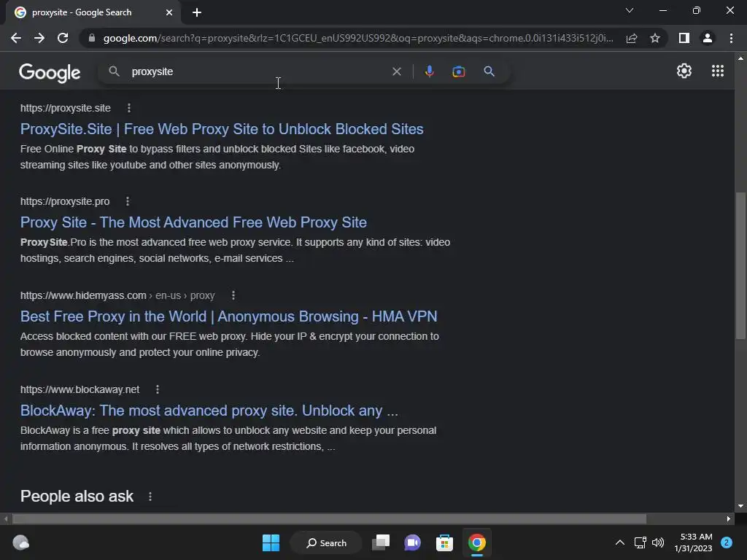Image resolution: width=747 pixels, height=560 pixels.
Task: Go forward with the browser forward arrow
Action: [x=39, y=38]
